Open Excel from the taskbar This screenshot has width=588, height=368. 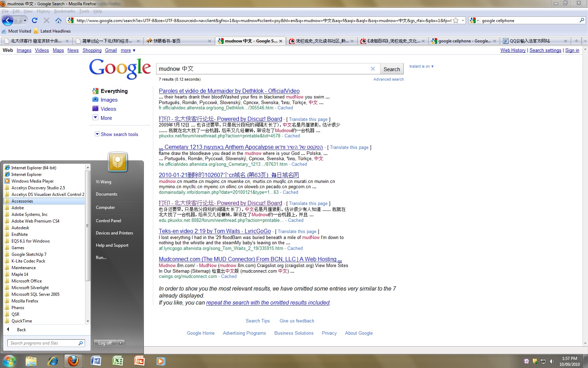(x=118, y=361)
